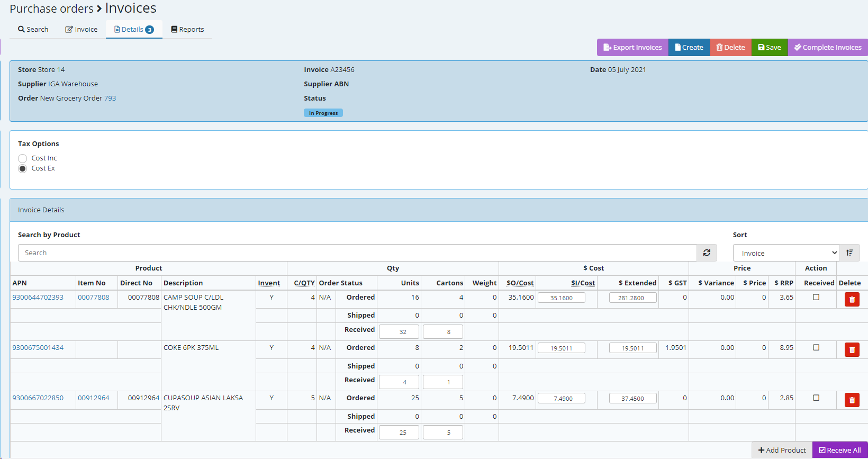Focus the Search by Product field
Image resolution: width=868 pixels, height=459 pixels.
357,253
